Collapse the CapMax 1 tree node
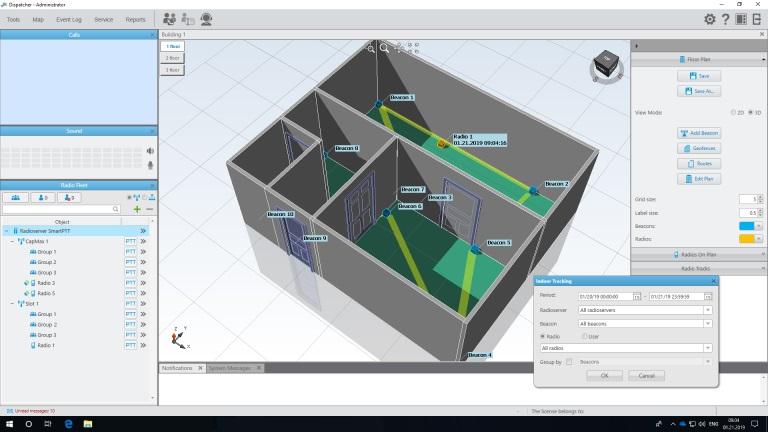This screenshot has height=432, width=768. (13, 241)
